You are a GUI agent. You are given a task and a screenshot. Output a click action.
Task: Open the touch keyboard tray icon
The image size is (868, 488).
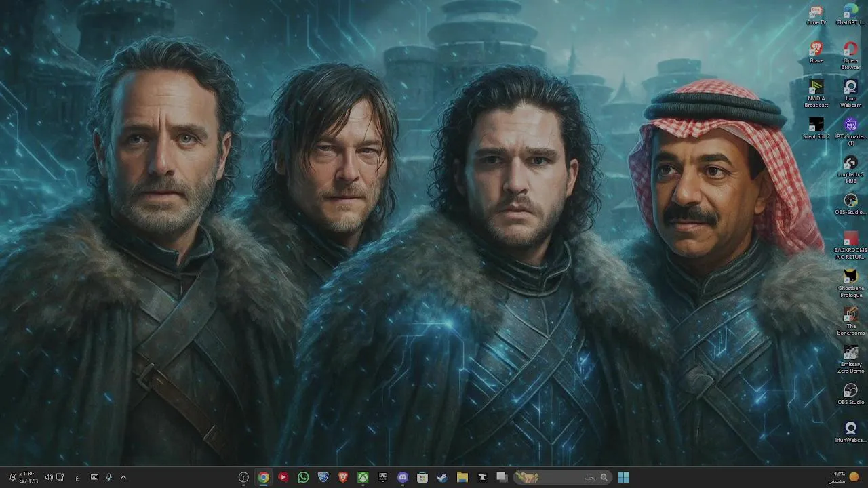point(94,477)
